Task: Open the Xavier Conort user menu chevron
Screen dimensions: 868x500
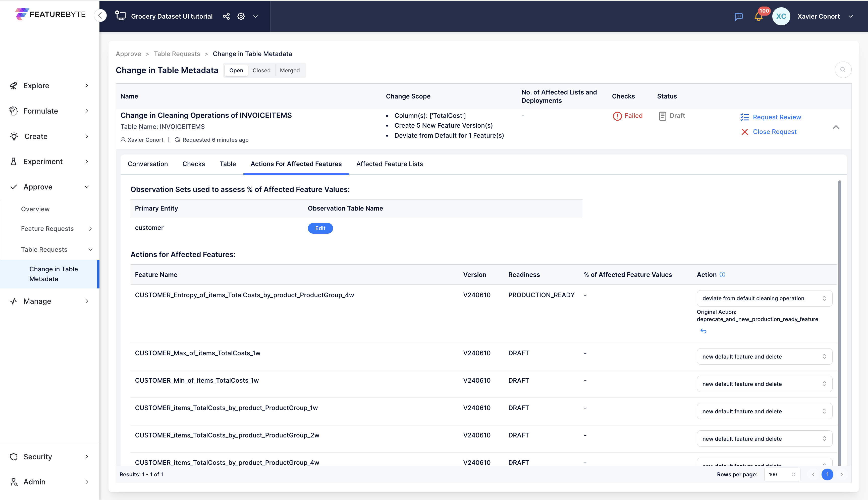Action: [850, 16]
